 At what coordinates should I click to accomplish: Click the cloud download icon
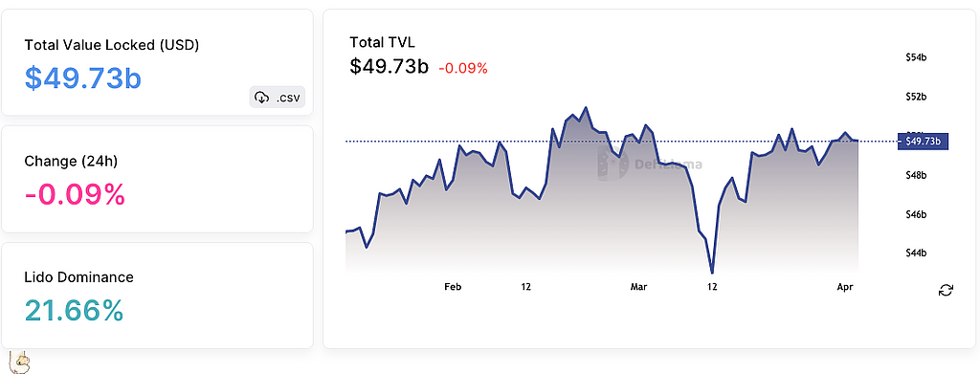(262, 98)
